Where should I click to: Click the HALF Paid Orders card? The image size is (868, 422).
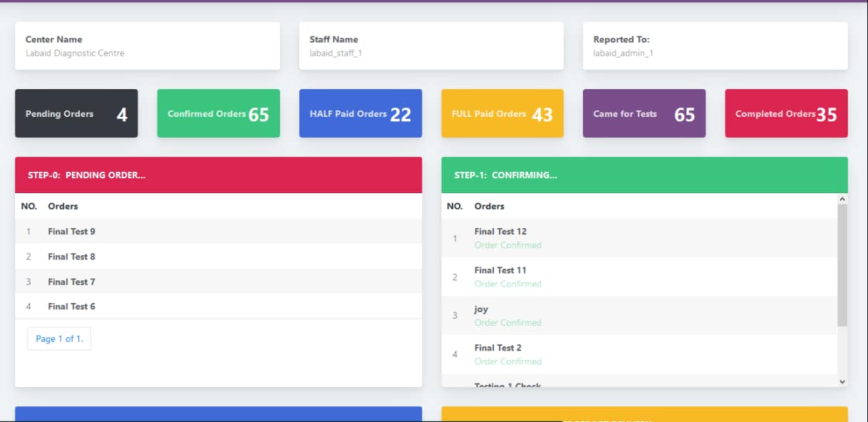(361, 113)
